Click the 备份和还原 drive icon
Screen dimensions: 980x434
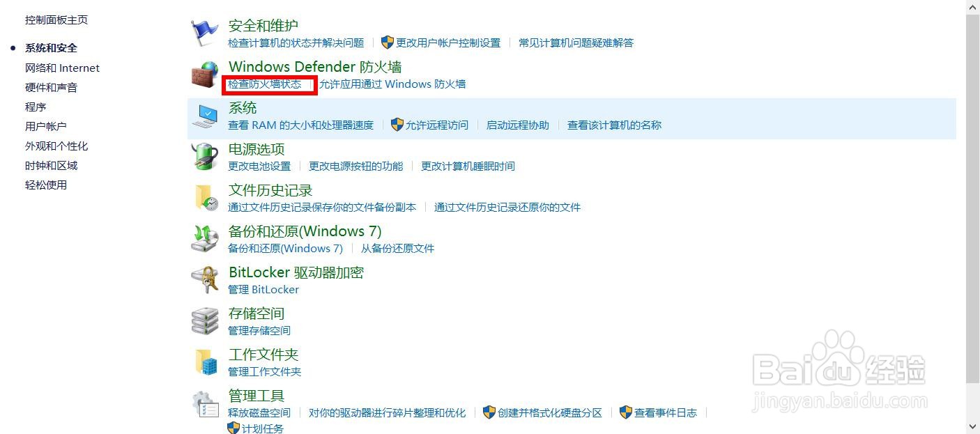pos(205,238)
